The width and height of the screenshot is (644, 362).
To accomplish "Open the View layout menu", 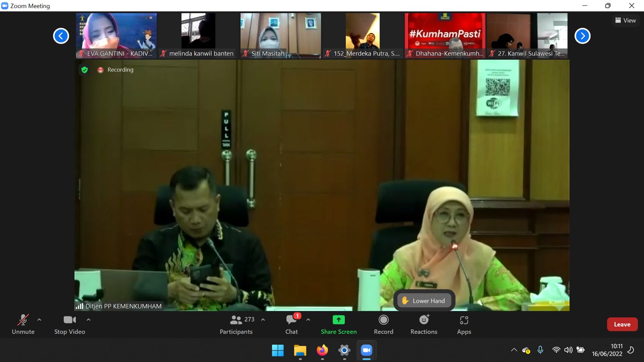I will (625, 20).
